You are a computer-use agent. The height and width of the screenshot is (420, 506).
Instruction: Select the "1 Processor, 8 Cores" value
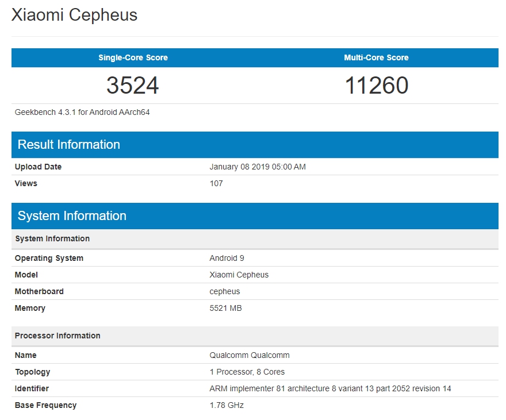coord(247,372)
